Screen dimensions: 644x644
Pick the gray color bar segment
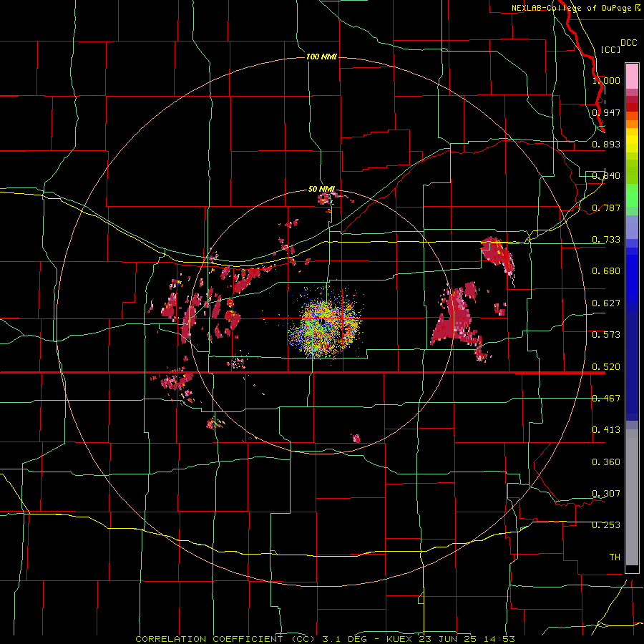point(632,497)
